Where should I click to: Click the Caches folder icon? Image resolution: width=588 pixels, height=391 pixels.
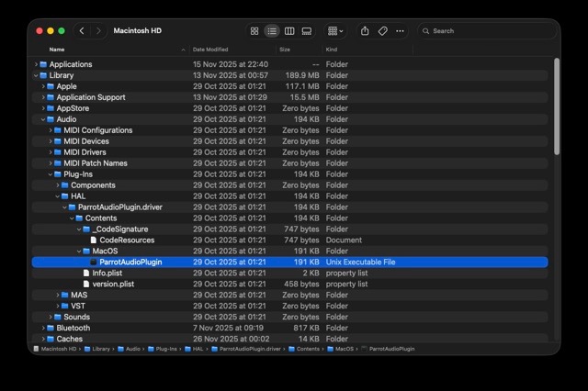pos(51,339)
